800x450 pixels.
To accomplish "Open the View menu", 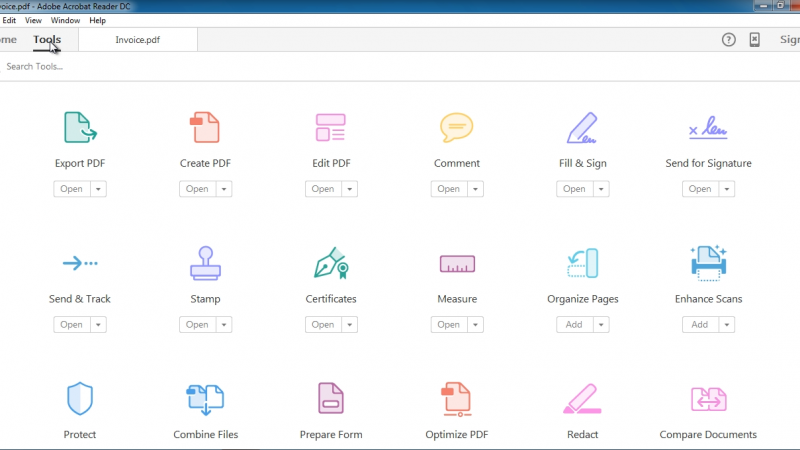I will [x=33, y=20].
